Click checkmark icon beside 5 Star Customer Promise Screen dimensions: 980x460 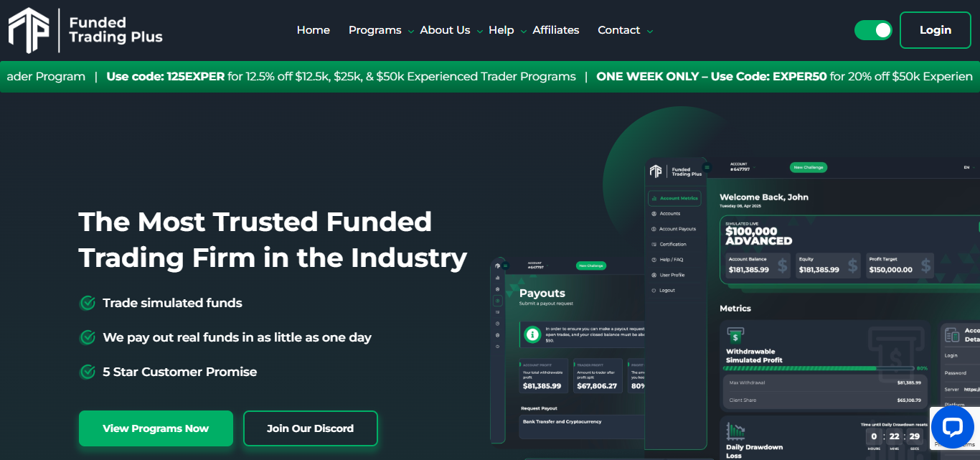point(88,372)
